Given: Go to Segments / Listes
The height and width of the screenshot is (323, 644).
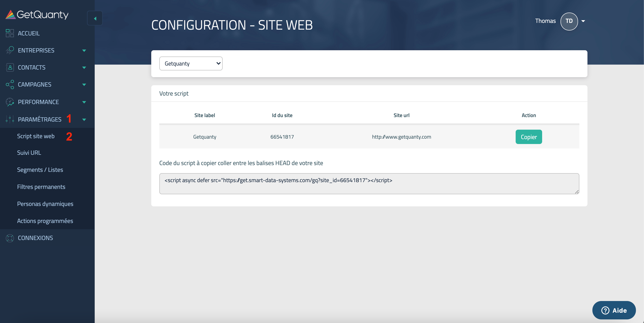Looking at the screenshot, I should pos(40,170).
